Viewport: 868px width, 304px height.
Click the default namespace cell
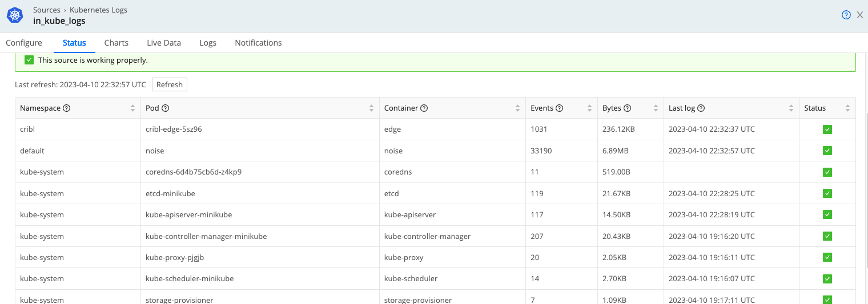[78, 151]
